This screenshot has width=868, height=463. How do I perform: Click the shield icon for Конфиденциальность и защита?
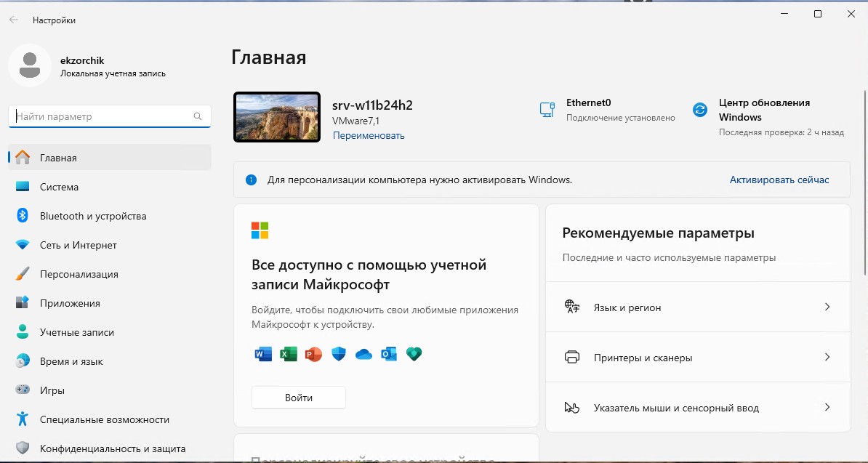coord(23,448)
